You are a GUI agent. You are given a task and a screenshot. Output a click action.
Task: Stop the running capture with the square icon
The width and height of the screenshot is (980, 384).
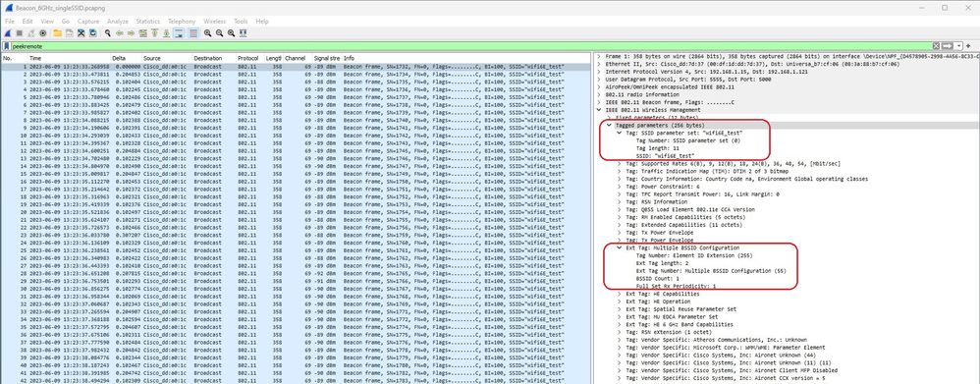(x=20, y=32)
